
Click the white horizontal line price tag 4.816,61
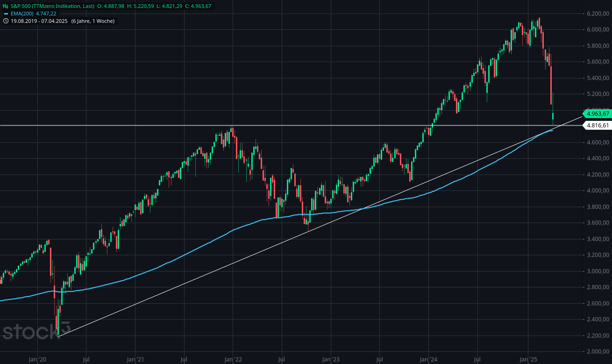tap(597, 126)
